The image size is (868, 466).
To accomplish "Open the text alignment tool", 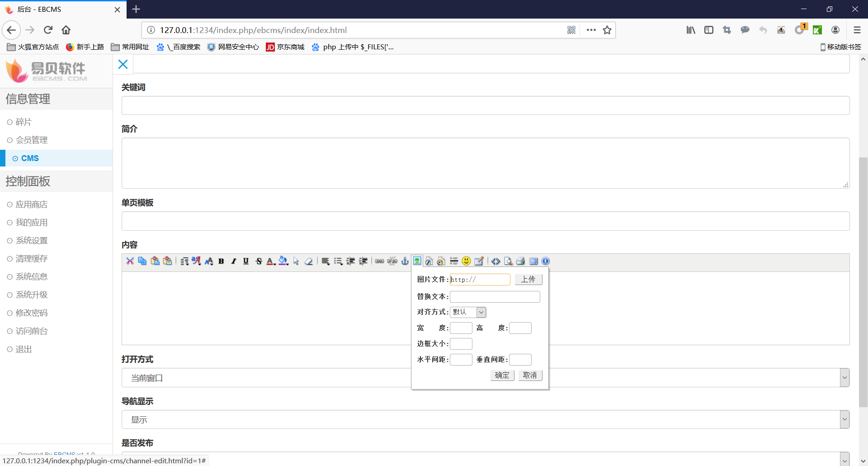I will (325, 261).
